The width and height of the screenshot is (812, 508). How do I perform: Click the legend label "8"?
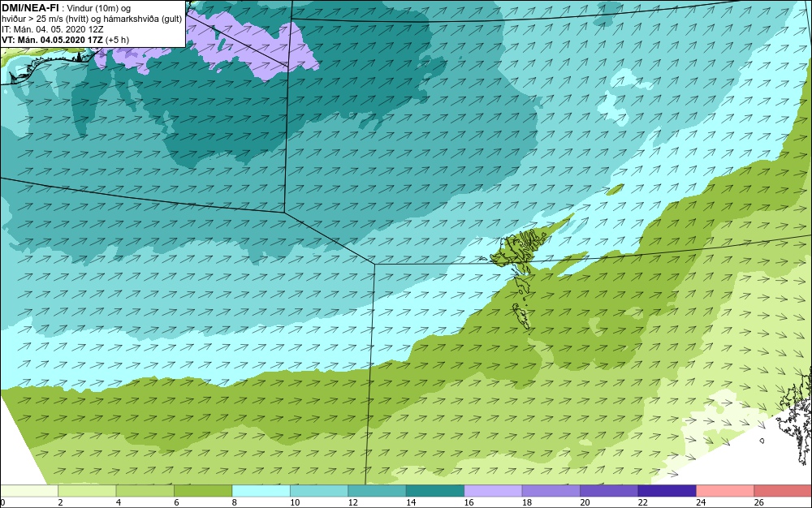pyautogui.click(x=235, y=502)
